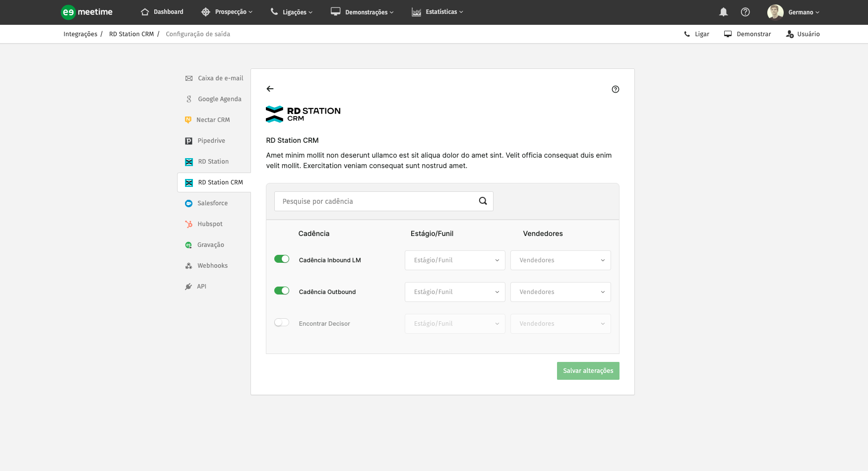Viewport: 868px width, 471px height.
Task: Click Estágio/Funil column header
Action: [432, 234]
